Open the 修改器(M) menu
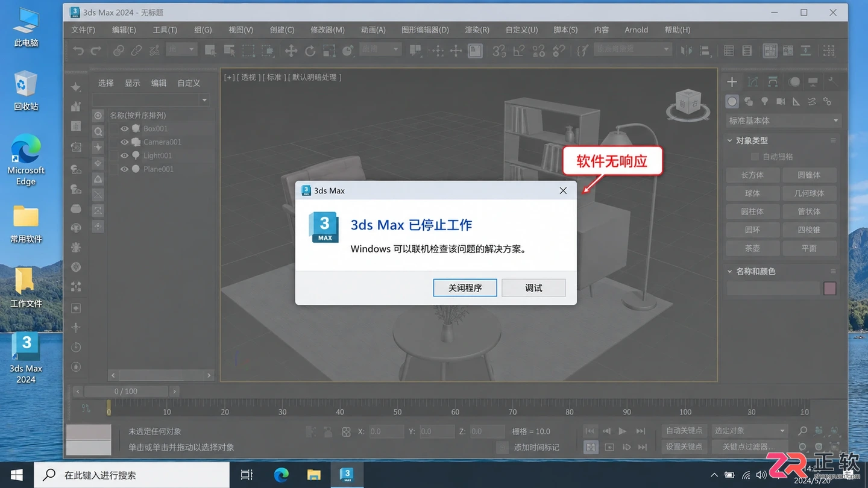This screenshot has height=488, width=868. click(x=327, y=30)
